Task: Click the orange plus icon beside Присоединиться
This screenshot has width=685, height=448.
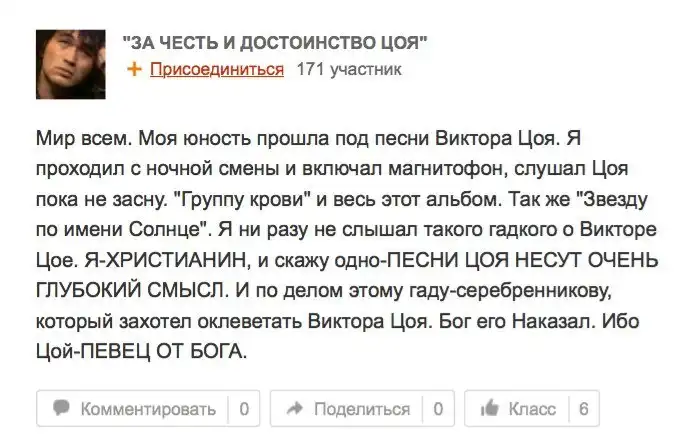Action: [135, 70]
